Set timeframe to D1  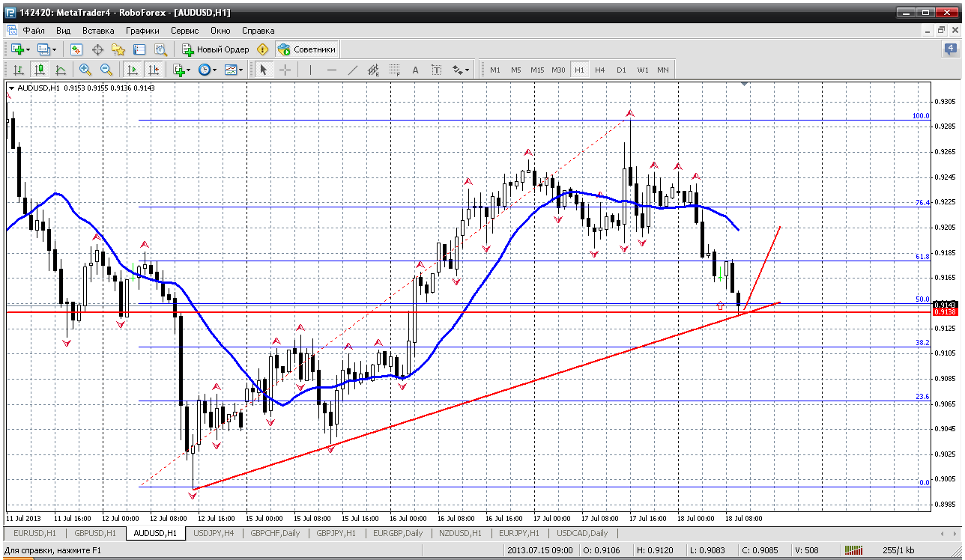(621, 70)
